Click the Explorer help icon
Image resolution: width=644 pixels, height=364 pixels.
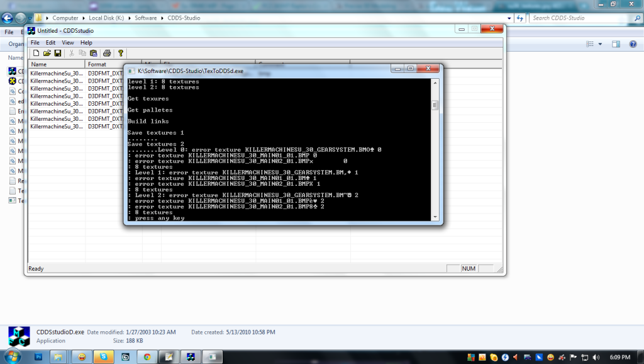tap(633, 44)
